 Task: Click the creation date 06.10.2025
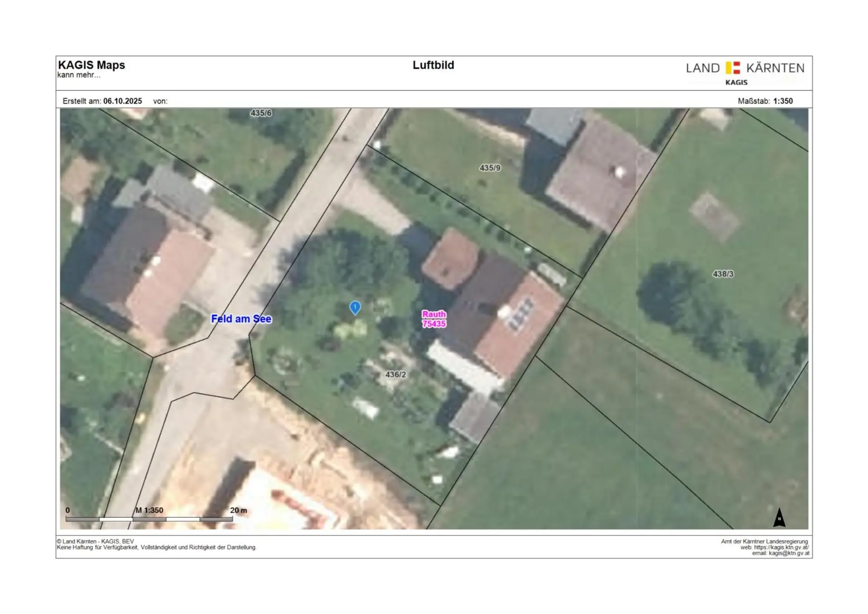(123, 101)
